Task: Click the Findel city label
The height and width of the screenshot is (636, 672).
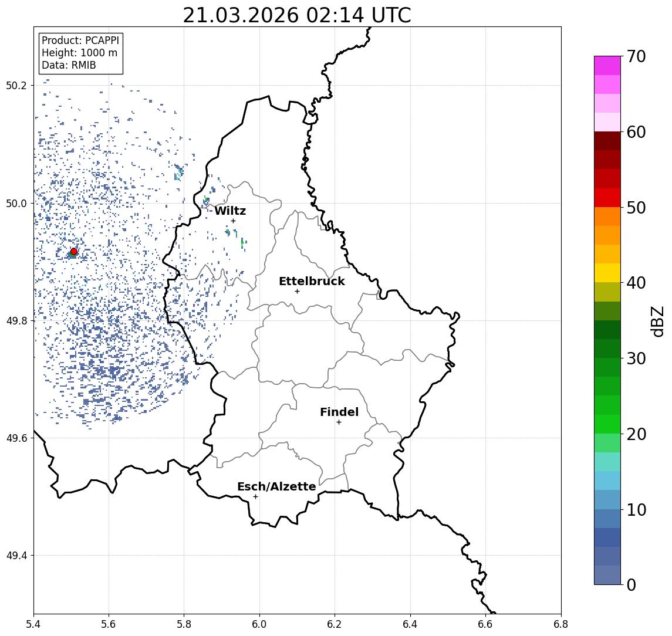Action: point(339,412)
